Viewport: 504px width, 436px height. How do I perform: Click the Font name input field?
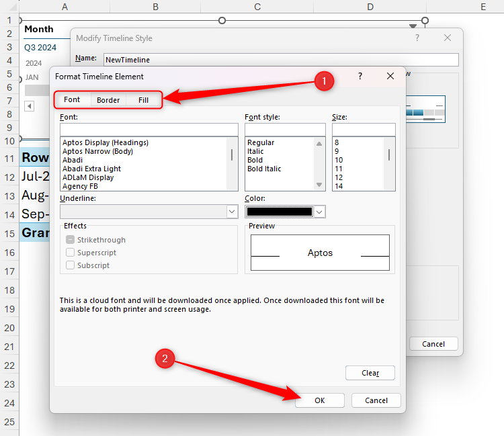(x=149, y=130)
